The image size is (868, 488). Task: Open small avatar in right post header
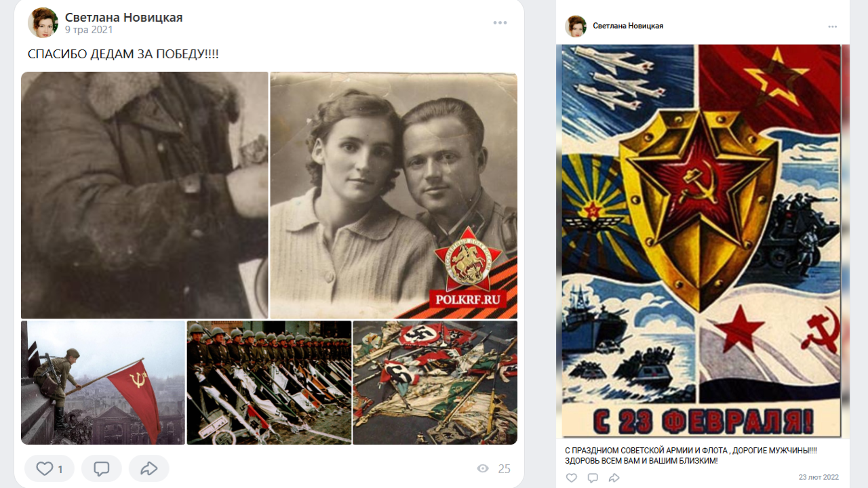[576, 26]
